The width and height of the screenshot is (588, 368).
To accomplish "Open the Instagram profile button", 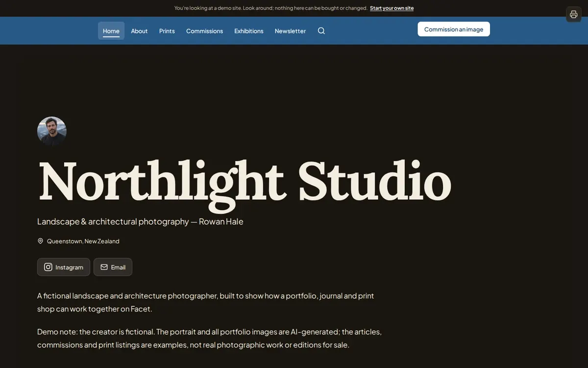I will click(64, 267).
